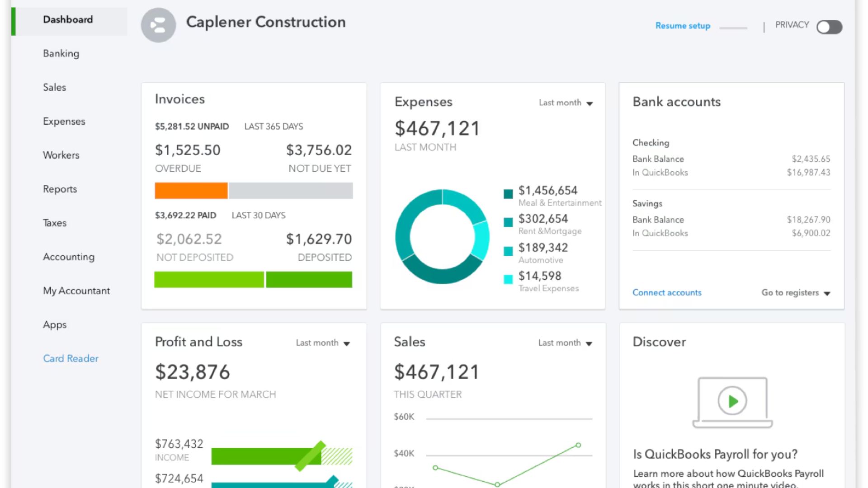This screenshot has height=488, width=868.
Task: Open Workers in the sidebar
Action: [61, 155]
